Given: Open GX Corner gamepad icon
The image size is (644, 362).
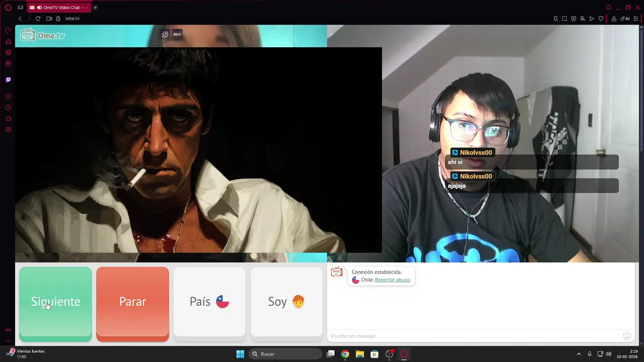Looking at the screenshot, I should 21,8.
